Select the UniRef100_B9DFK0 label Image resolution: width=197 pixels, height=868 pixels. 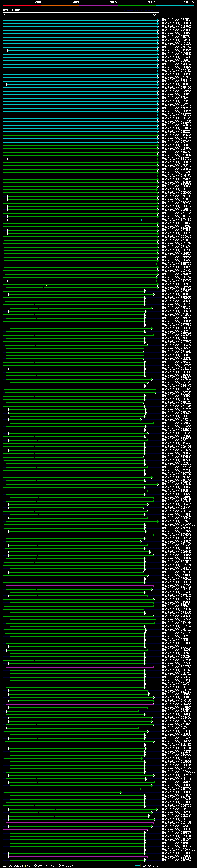(x=177, y=64)
